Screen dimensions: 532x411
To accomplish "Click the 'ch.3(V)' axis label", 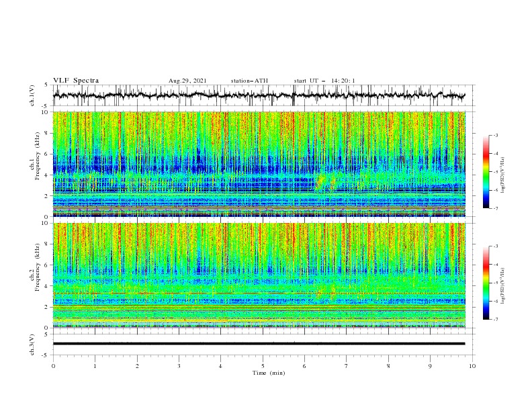I will pos(32,345).
